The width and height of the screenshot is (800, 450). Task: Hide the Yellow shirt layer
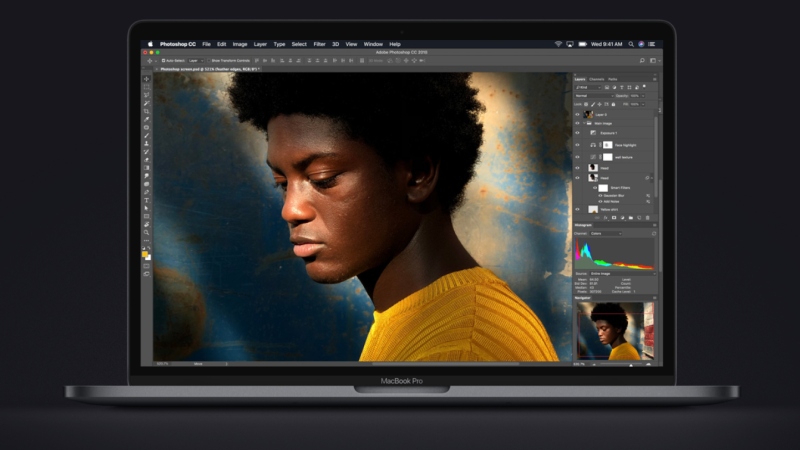578,209
